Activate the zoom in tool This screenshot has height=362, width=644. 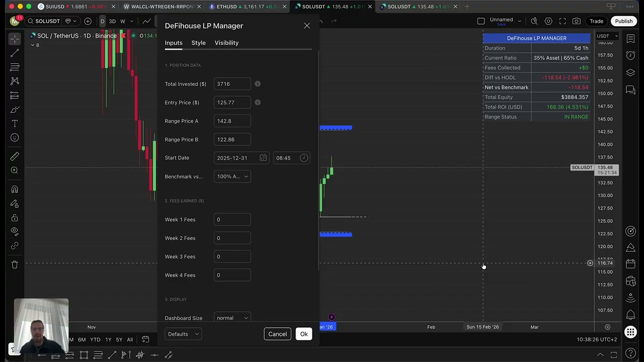click(x=15, y=170)
